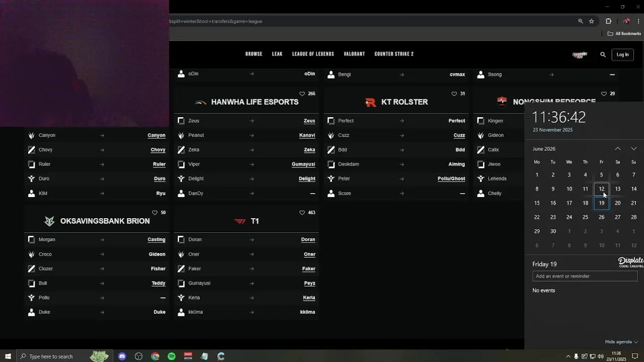Click the coach icon beside DanDy

(x=181, y=193)
